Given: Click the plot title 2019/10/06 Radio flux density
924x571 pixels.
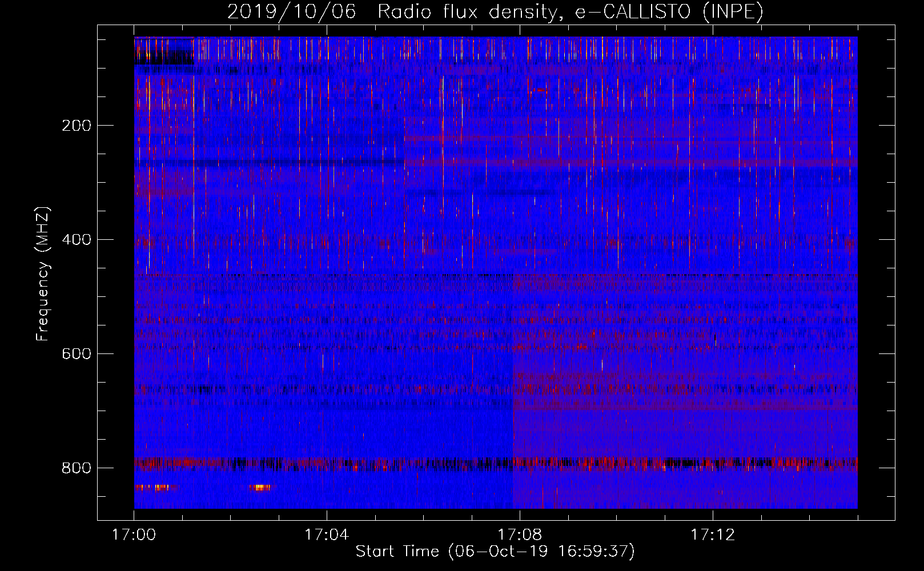Looking at the screenshot, I should pos(495,11).
